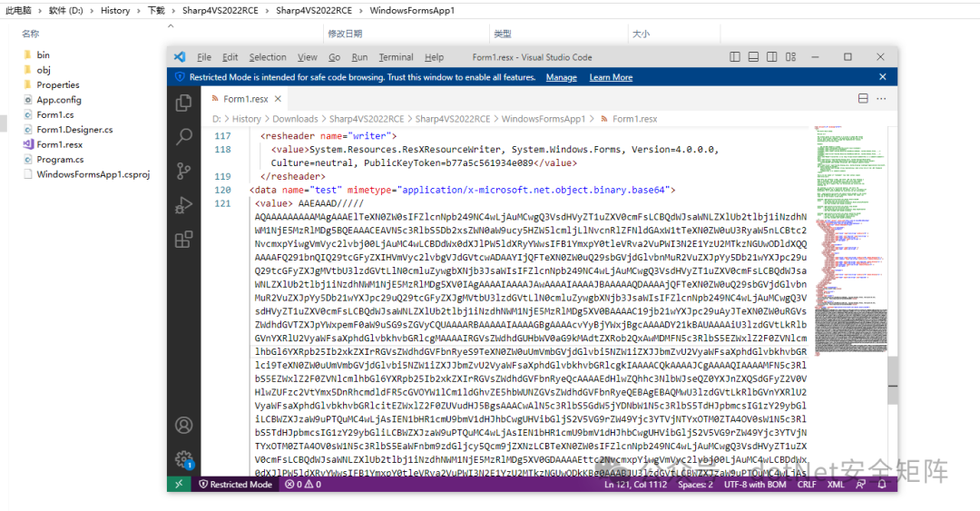Click History in VS Code breadcrumb
Viewport: 980px width, 511px height.
pos(246,119)
